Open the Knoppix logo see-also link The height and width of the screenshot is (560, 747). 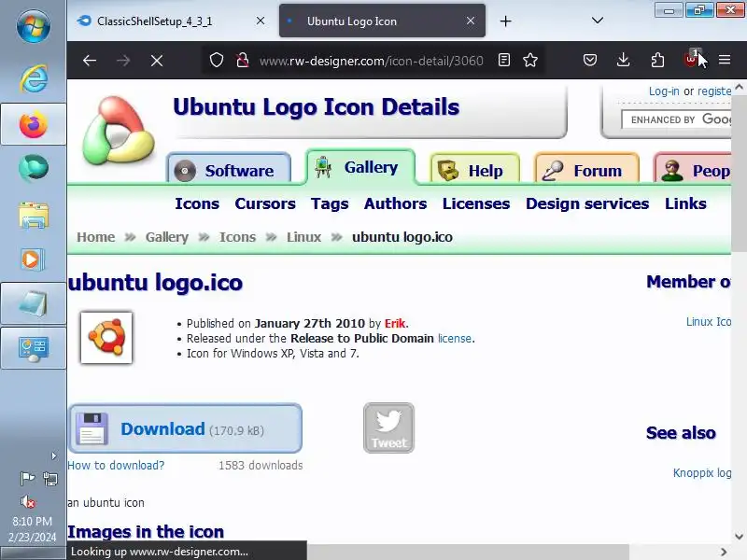tap(702, 473)
